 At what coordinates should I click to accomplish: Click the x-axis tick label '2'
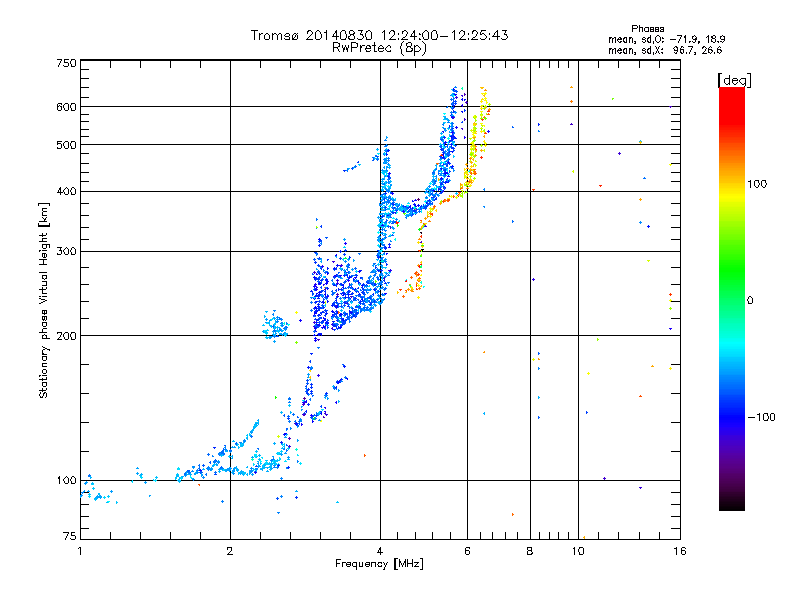(230, 551)
